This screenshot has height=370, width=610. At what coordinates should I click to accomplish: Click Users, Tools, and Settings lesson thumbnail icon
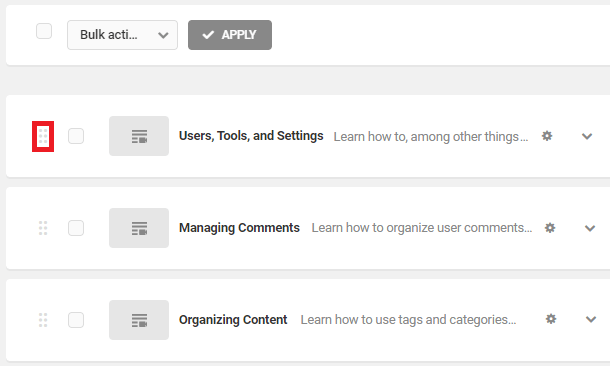(x=139, y=136)
